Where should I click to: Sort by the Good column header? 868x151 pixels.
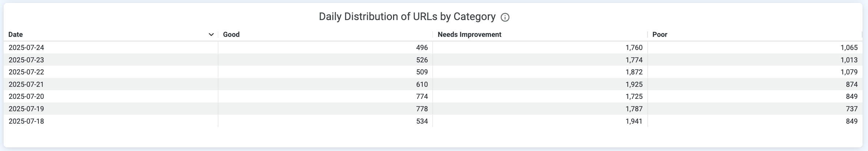tap(231, 35)
